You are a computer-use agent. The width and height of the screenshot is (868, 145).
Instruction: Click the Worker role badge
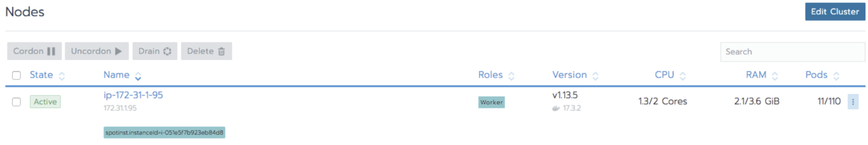coord(491,102)
